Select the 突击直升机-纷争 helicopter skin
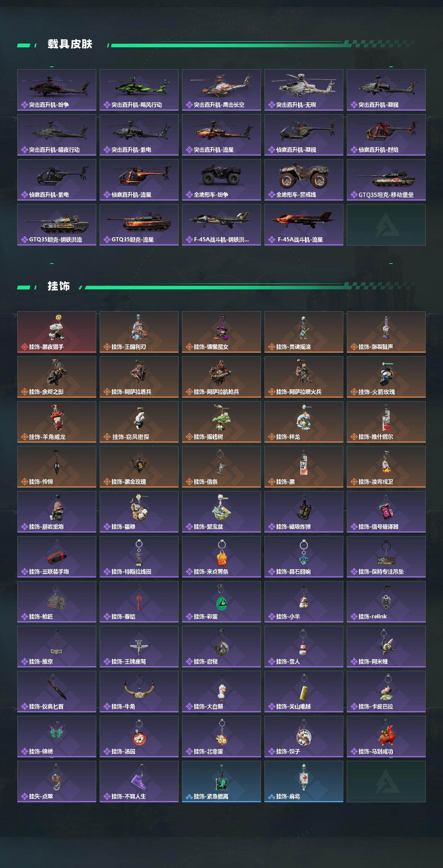 (57, 90)
